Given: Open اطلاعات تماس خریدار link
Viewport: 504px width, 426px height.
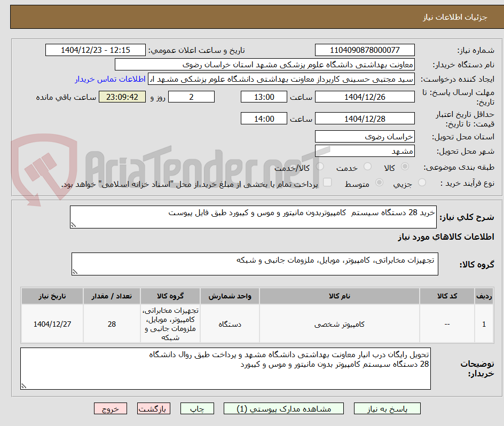Looking at the screenshot, I should pyautogui.click(x=110, y=79).
